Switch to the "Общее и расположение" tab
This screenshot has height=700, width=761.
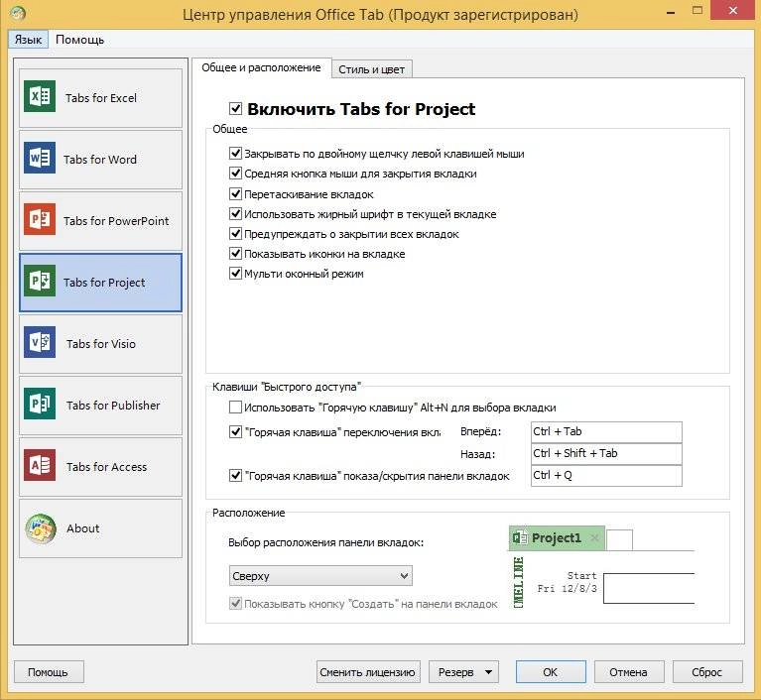pyautogui.click(x=261, y=67)
